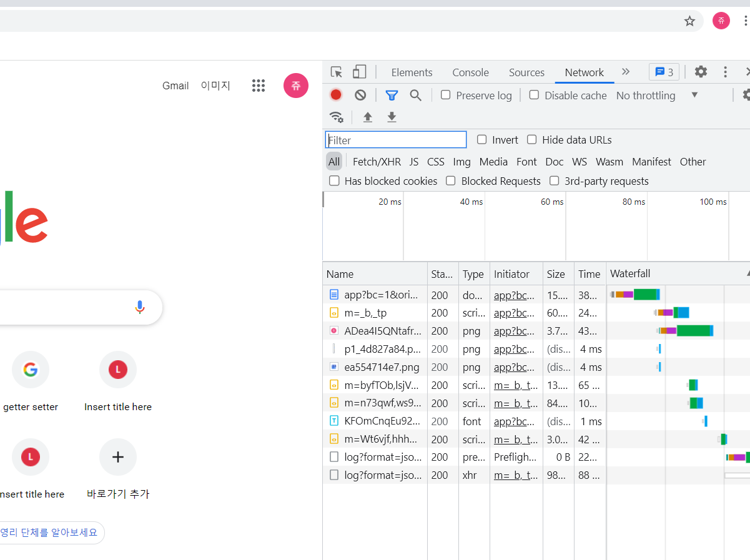Open the 3 issues message badge
Screen dimensions: 750x560
[664, 72]
